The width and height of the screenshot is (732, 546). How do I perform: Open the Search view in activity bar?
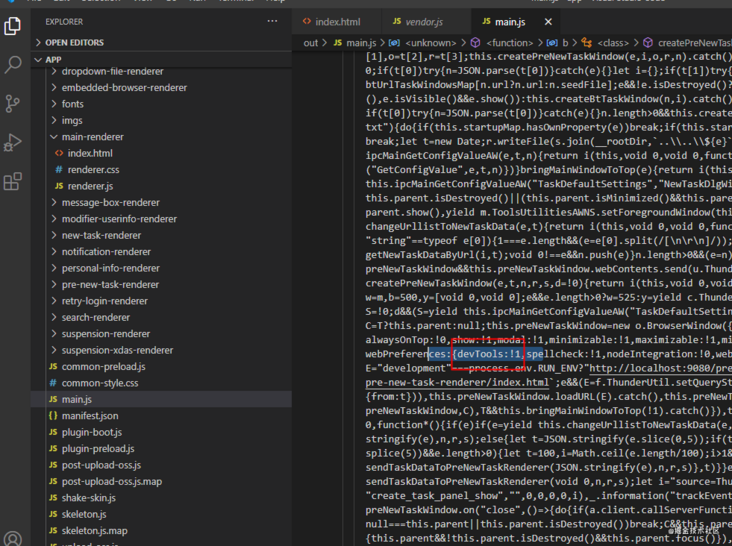coord(13,65)
